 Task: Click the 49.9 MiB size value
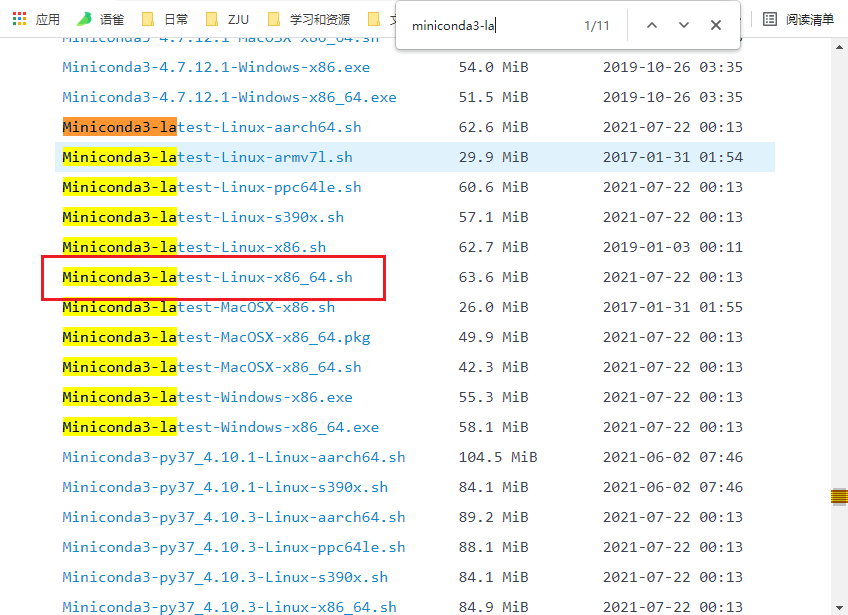[493, 337]
